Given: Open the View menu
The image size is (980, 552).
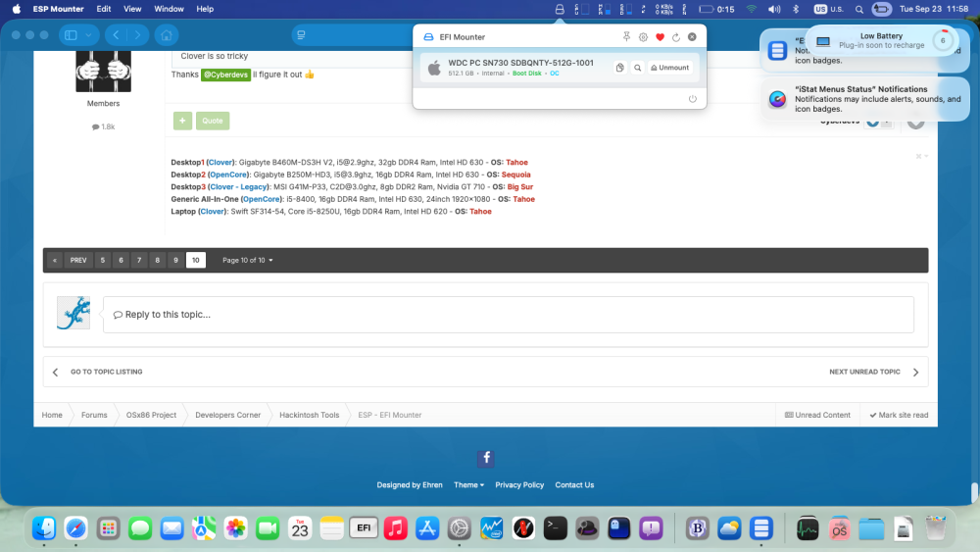Looking at the screenshot, I should pos(132,9).
